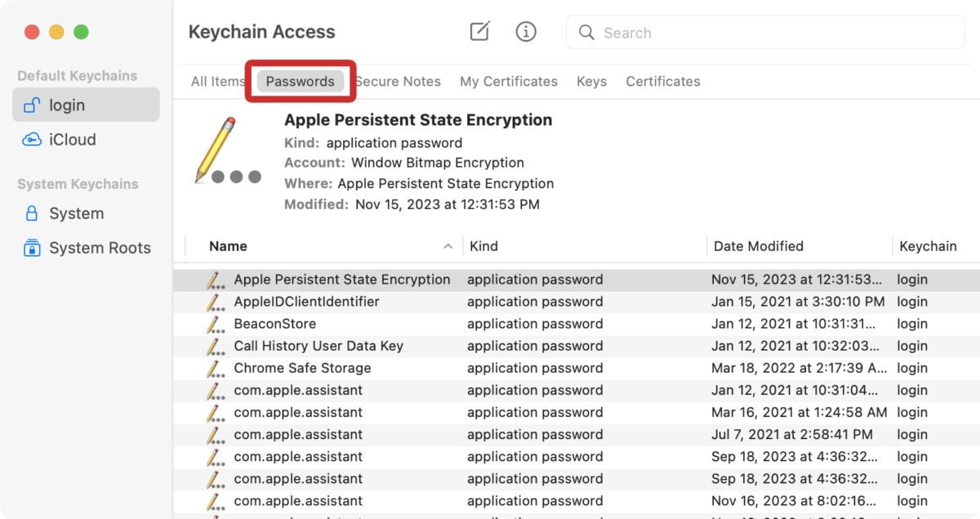This screenshot has width=980, height=519.
Task: Sort list by Kind column header
Action: 483,246
